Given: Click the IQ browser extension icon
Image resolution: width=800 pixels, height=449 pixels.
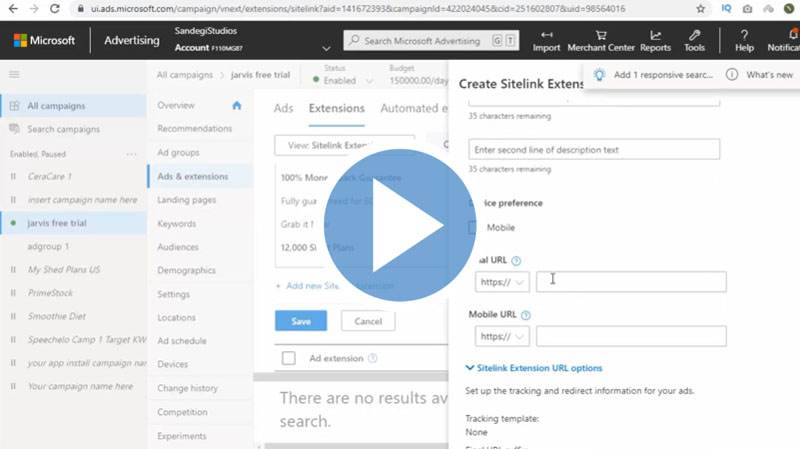Looking at the screenshot, I should [726, 9].
